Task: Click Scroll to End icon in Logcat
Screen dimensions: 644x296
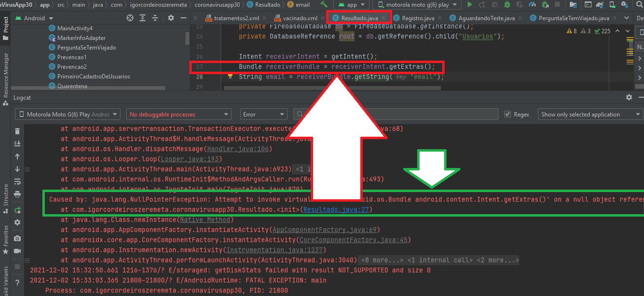Action: pyautogui.click(x=17, y=144)
